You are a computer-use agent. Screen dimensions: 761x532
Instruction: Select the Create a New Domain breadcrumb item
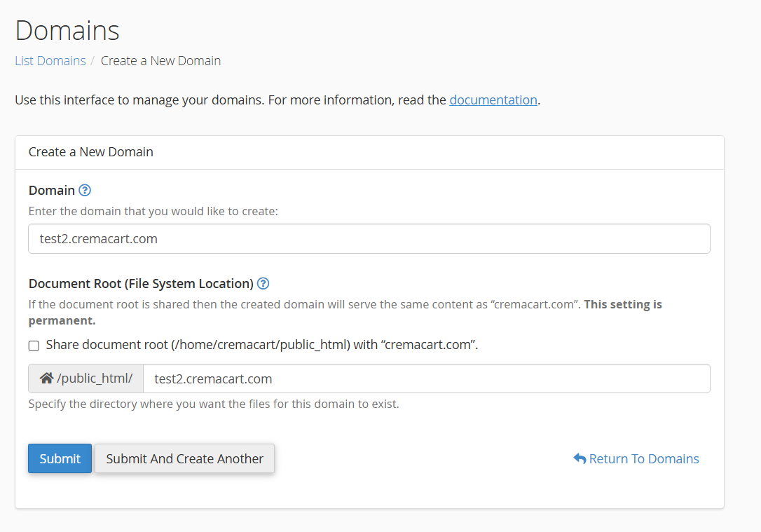click(x=160, y=61)
